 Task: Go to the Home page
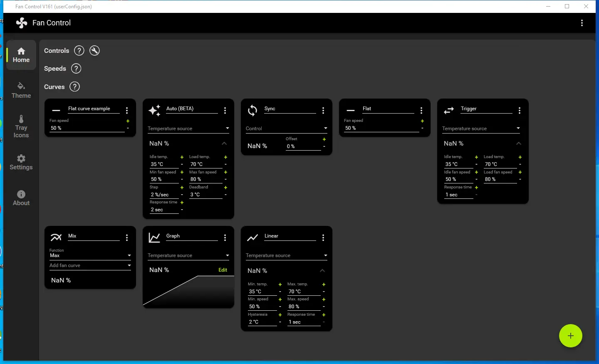point(21,55)
